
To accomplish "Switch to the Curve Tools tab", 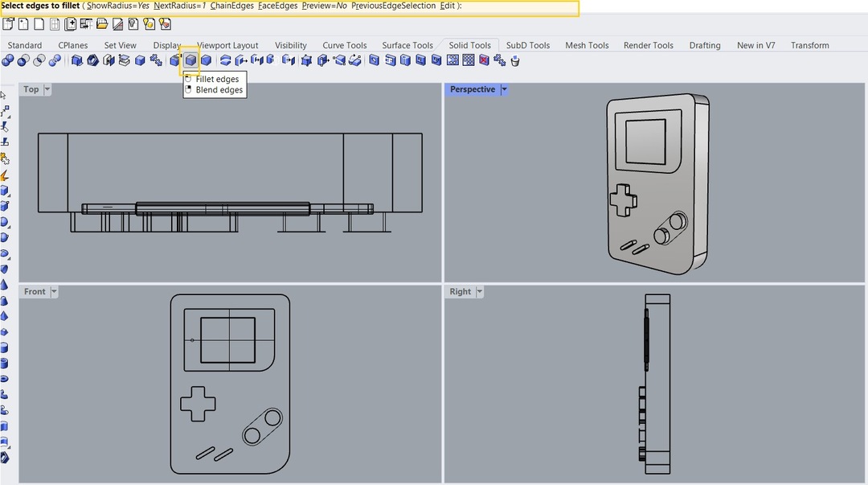I will pyautogui.click(x=344, y=46).
